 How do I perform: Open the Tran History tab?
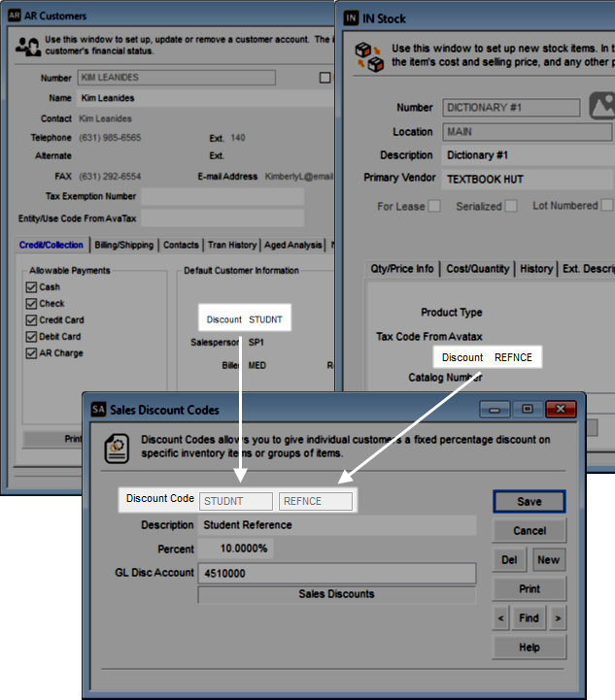[231, 246]
